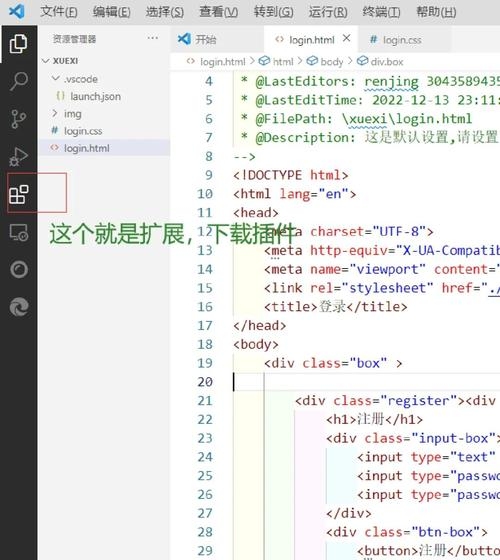Open the 运行(R) menu
500x560 pixels.
click(x=328, y=12)
